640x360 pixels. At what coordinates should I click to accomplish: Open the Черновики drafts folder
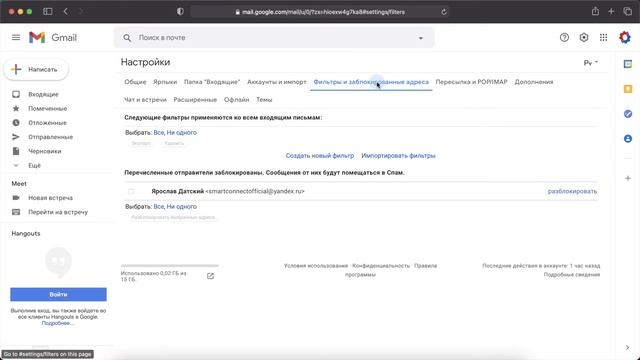pyautogui.click(x=44, y=151)
